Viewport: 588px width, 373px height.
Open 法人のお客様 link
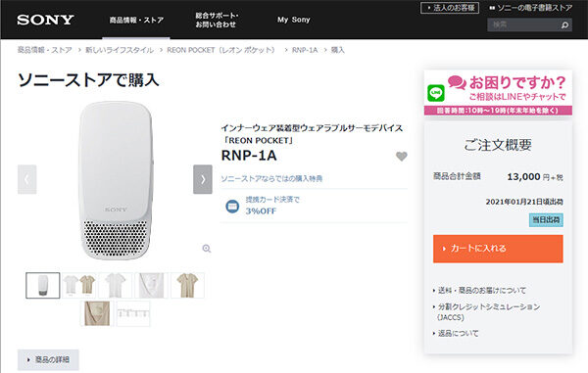point(450,8)
